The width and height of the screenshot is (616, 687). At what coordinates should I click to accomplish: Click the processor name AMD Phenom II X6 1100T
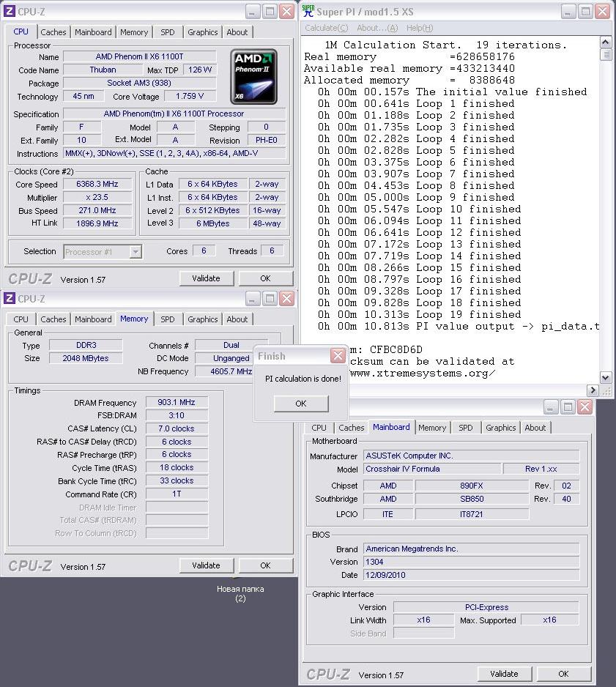pyautogui.click(x=140, y=56)
